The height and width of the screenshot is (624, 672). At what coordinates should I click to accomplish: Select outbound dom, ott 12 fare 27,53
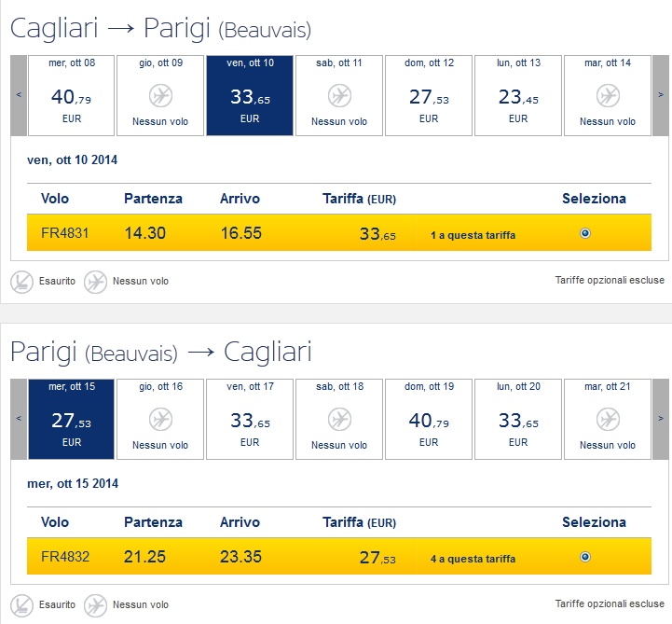tap(429, 97)
